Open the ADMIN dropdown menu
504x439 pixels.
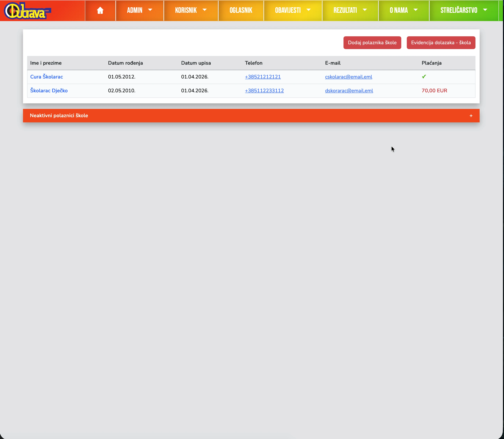point(139,10)
